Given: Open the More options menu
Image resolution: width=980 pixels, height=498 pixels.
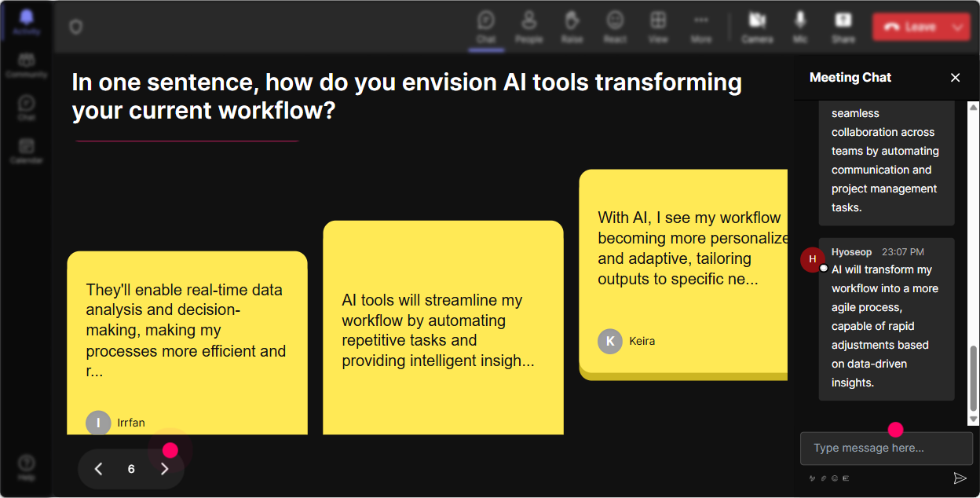Looking at the screenshot, I should coord(701,27).
